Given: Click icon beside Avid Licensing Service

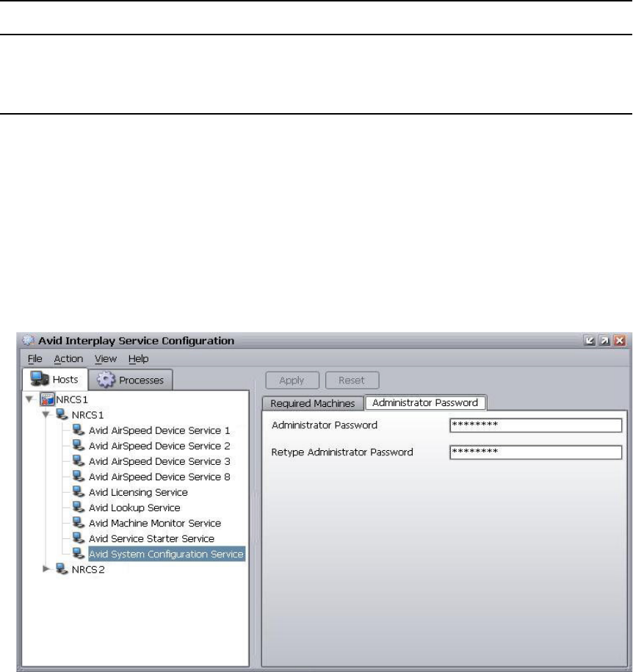Looking at the screenshot, I should tap(78, 491).
